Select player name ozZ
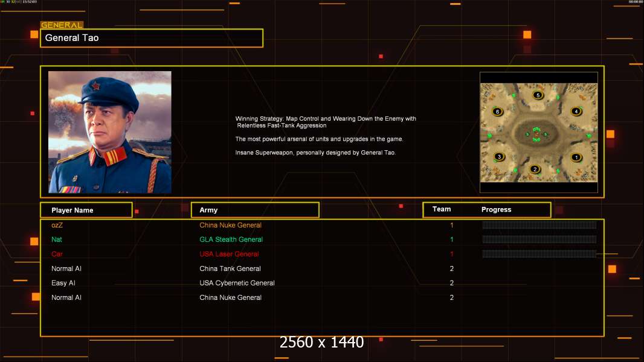The image size is (644, 362). point(57,225)
